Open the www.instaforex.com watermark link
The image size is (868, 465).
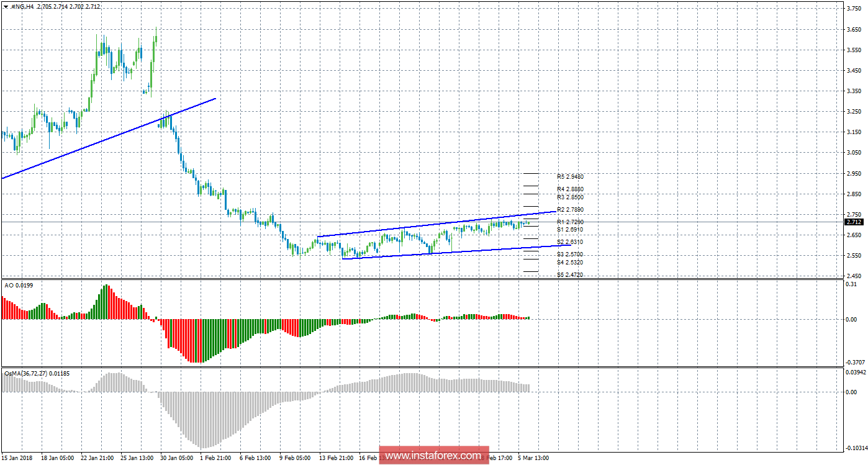[433, 456]
